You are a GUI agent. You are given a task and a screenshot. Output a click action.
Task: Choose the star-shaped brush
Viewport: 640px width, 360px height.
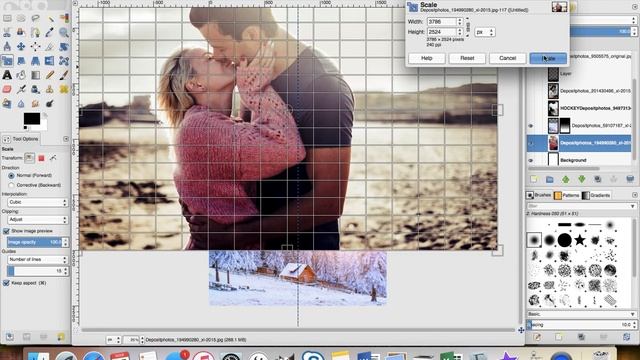pos(580,240)
